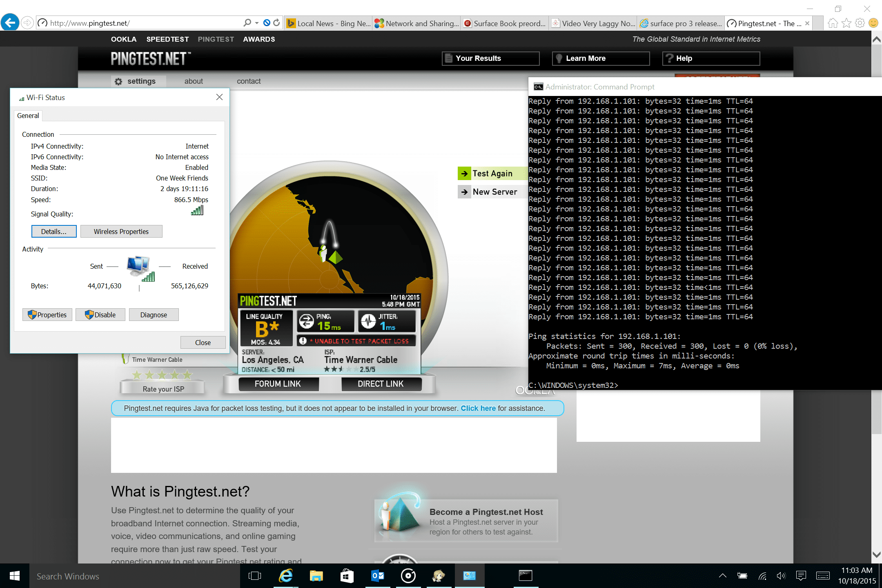882x588 pixels.
Task: Open Windows Store from taskbar
Action: coord(347,576)
